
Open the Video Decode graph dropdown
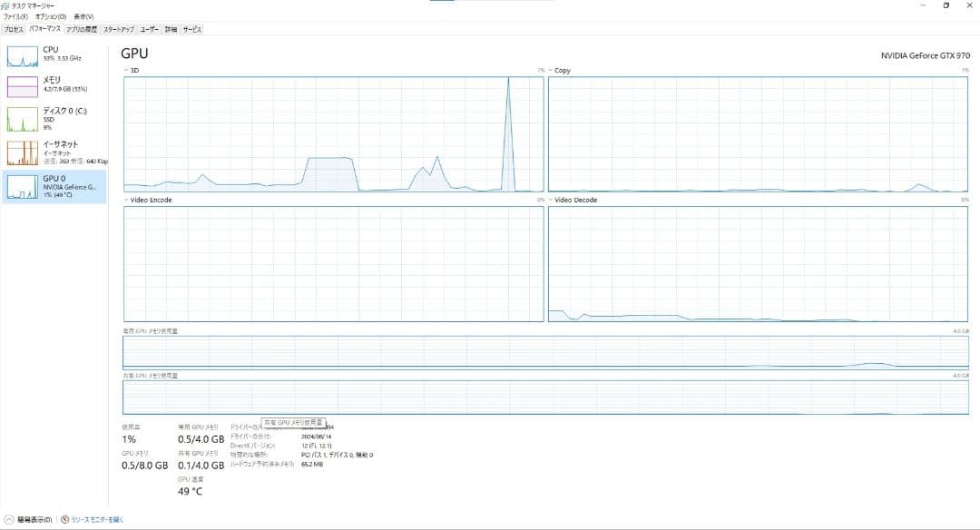[x=551, y=200]
